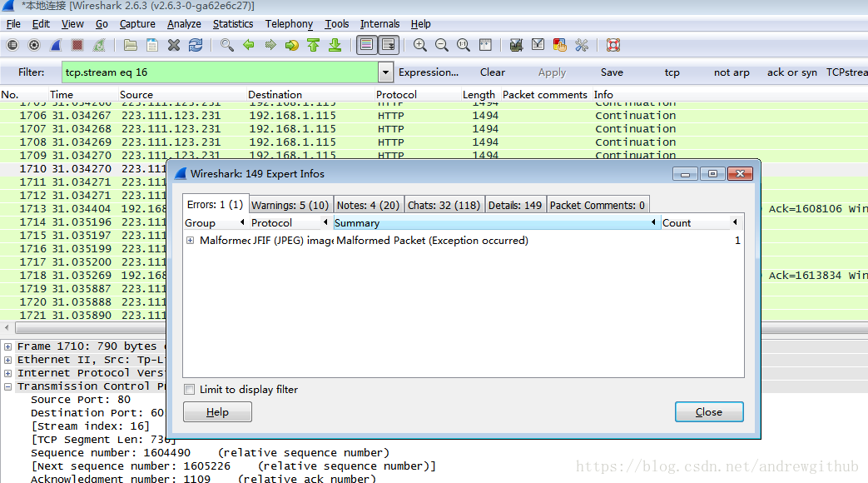The image size is (868, 483).
Task: Click the Expression... filter button
Action: 429,72
